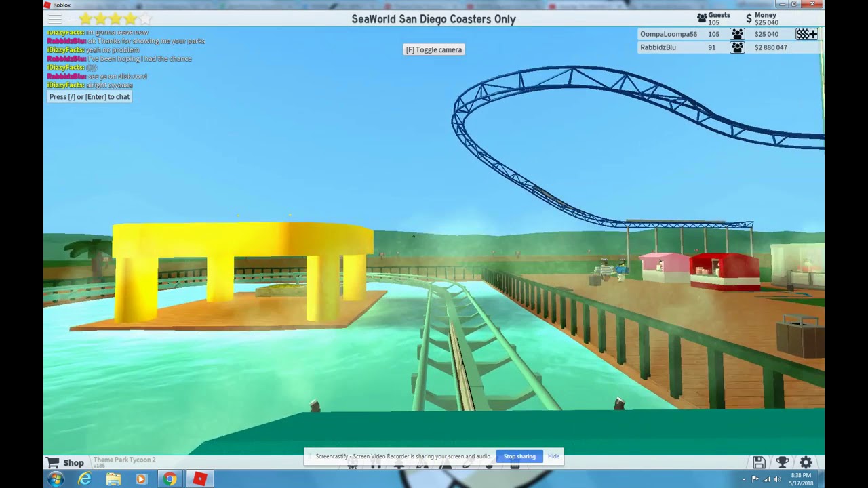The height and width of the screenshot is (488, 868).
Task: Click the volume speaker tray icon
Action: tap(778, 479)
